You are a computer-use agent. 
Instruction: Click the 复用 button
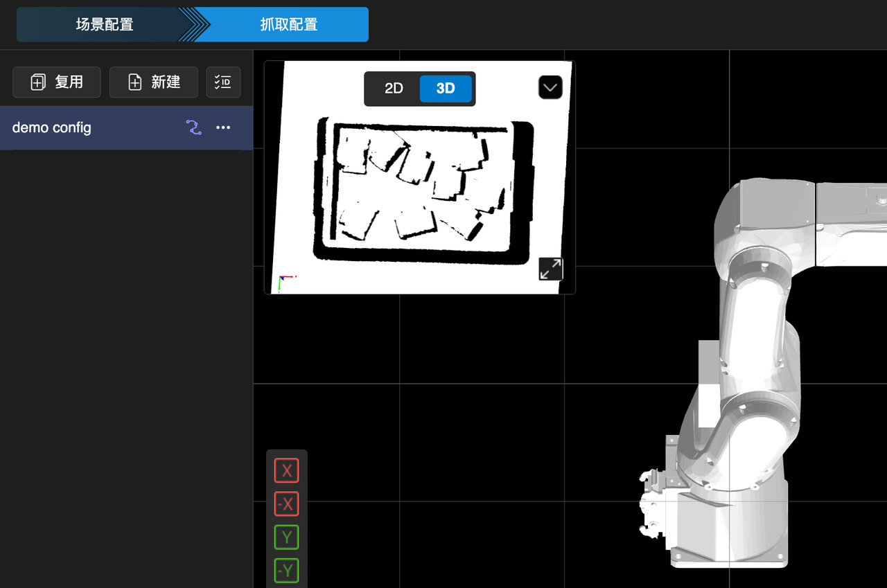(57, 82)
